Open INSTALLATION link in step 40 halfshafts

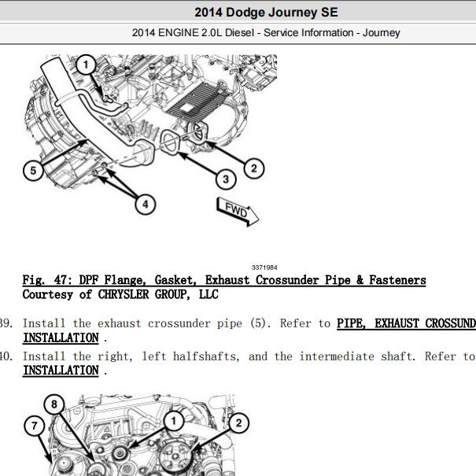(61, 371)
